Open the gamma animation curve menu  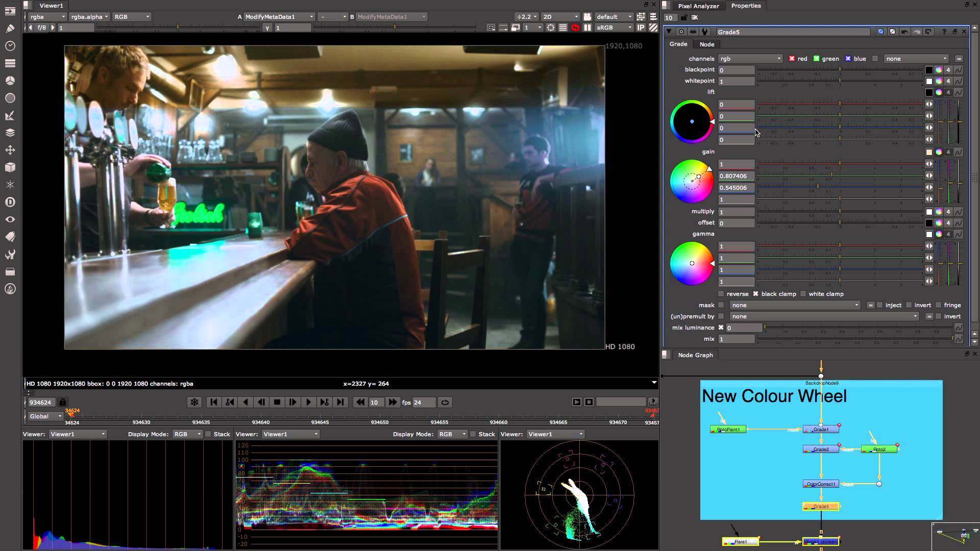click(958, 234)
